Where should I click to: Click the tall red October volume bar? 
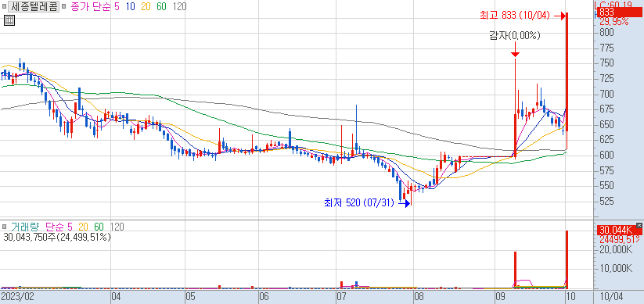coord(567,259)
